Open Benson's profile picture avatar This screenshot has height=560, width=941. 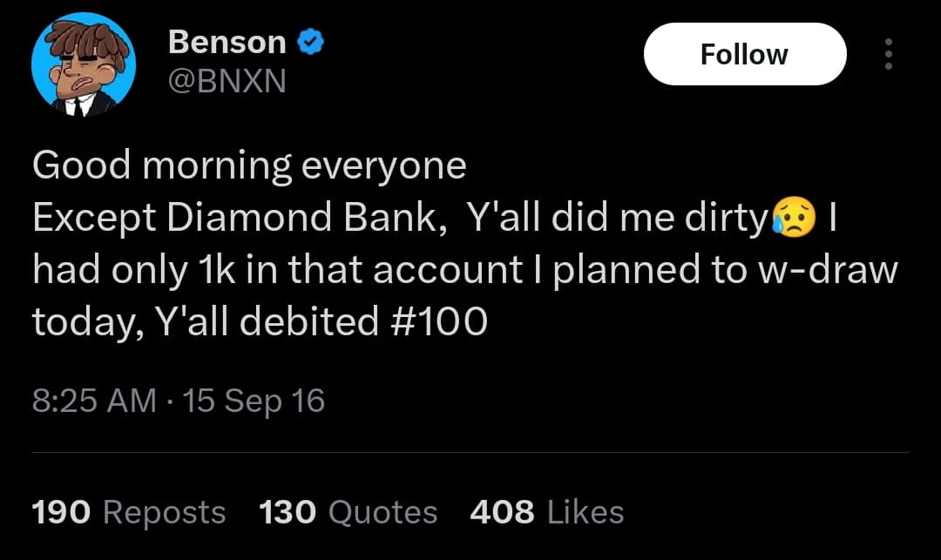(x=84, y=65)
